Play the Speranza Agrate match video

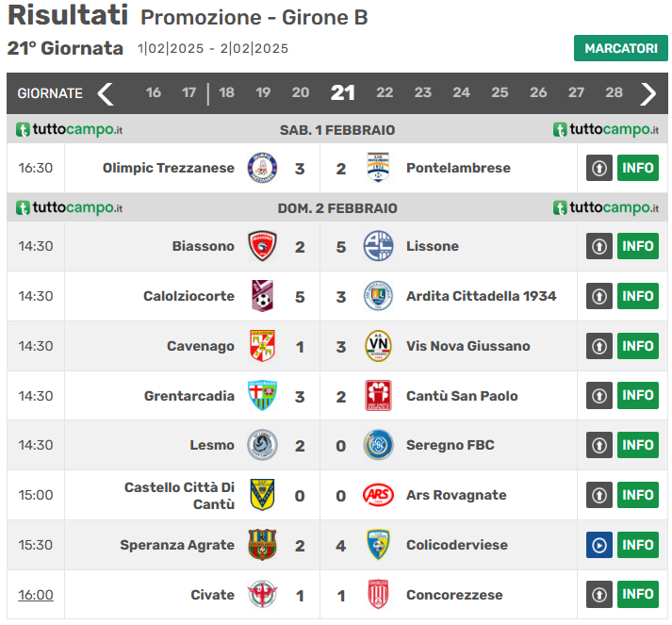click(599, 545)
